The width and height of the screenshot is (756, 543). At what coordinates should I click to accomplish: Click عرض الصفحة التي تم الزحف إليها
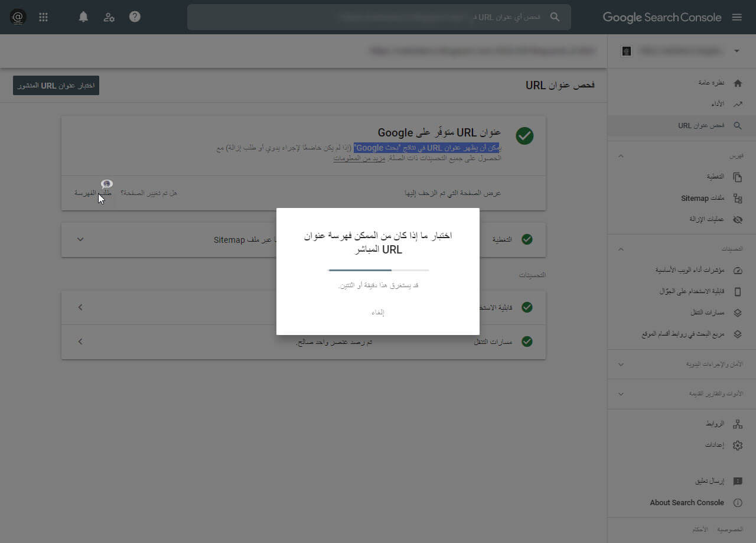coord(453,193)
